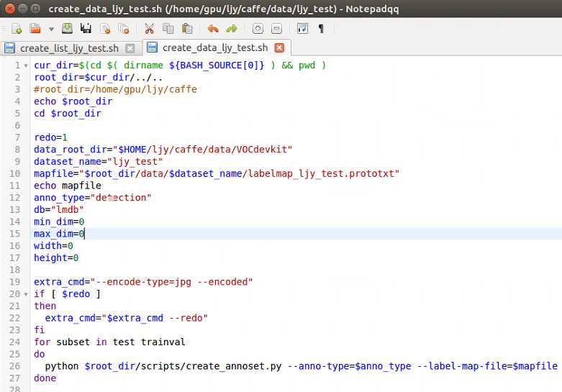This screenshot has width=562, height=392.
Task: Click the file icon on create_list_ljy_test.sh tab
Action: tap(9, 48)
